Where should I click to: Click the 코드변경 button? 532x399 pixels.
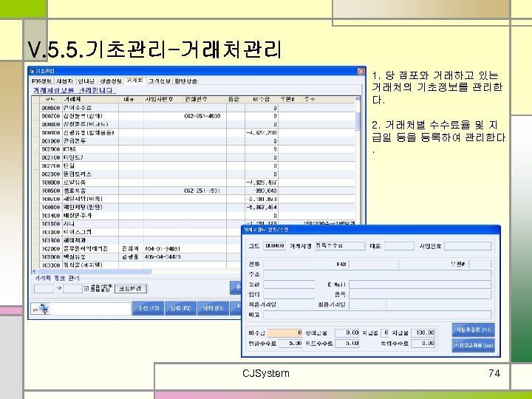(130, 289)
